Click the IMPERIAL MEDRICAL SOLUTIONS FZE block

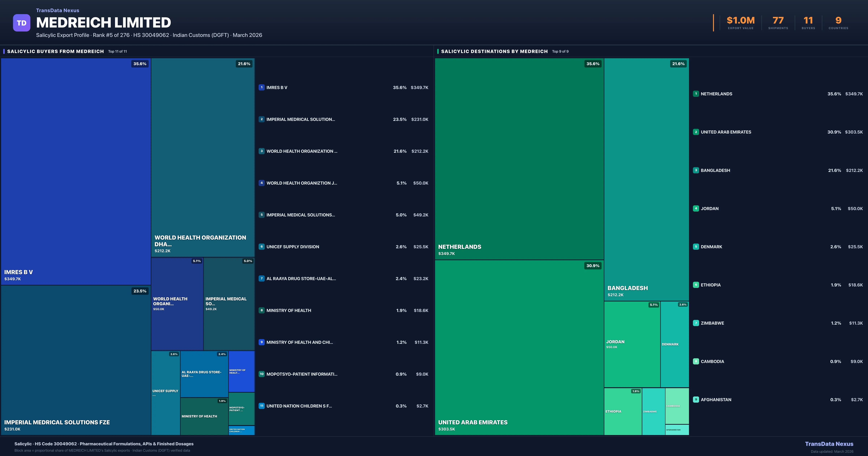[76, 360]
